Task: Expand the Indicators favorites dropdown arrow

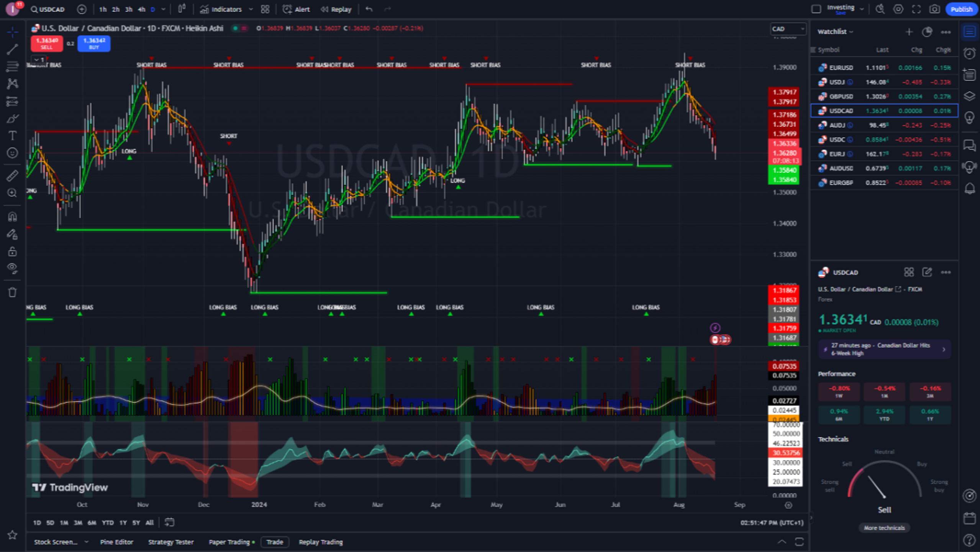Action: tap(251, 9)
